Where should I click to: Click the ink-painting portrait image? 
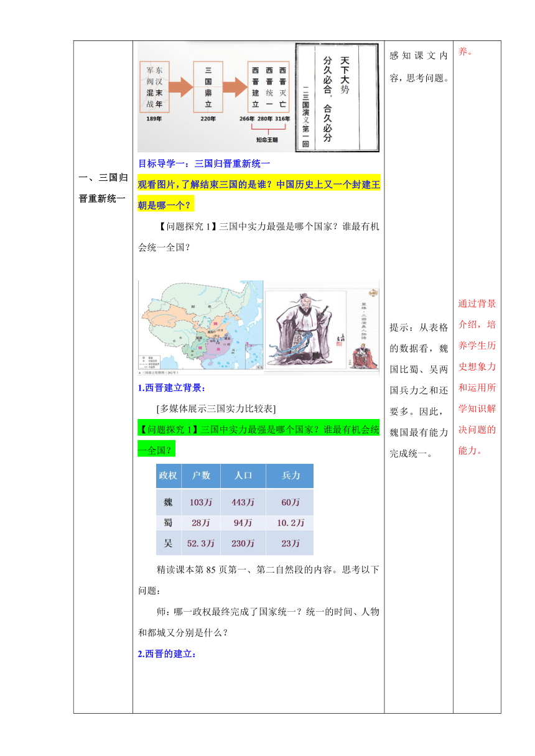(x=322, y=328)
